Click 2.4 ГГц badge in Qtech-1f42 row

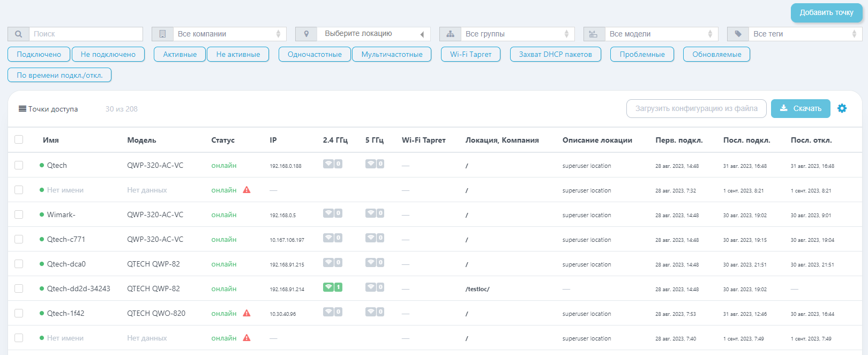pos(333,312)
